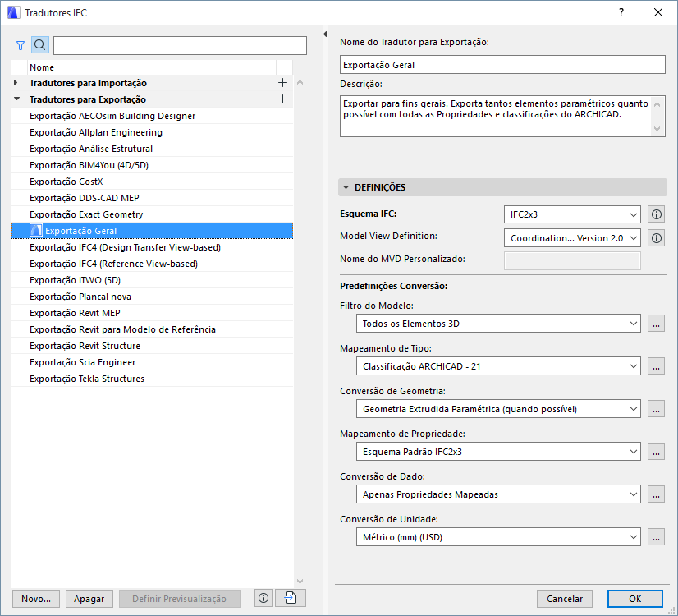The image size is (678, 616).
Task: Open Mapeamento de Tipo details via ellipsis
Action: (x=656, y=366)
